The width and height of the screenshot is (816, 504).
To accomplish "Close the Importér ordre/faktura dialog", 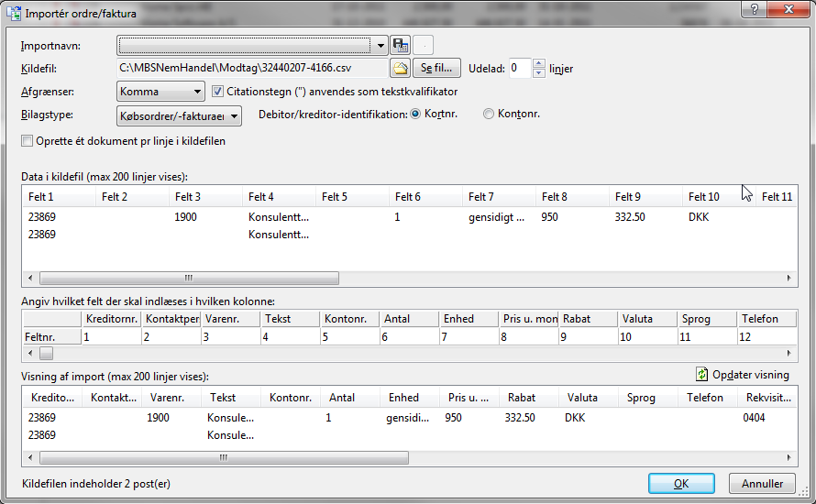I will coord(788,9).
